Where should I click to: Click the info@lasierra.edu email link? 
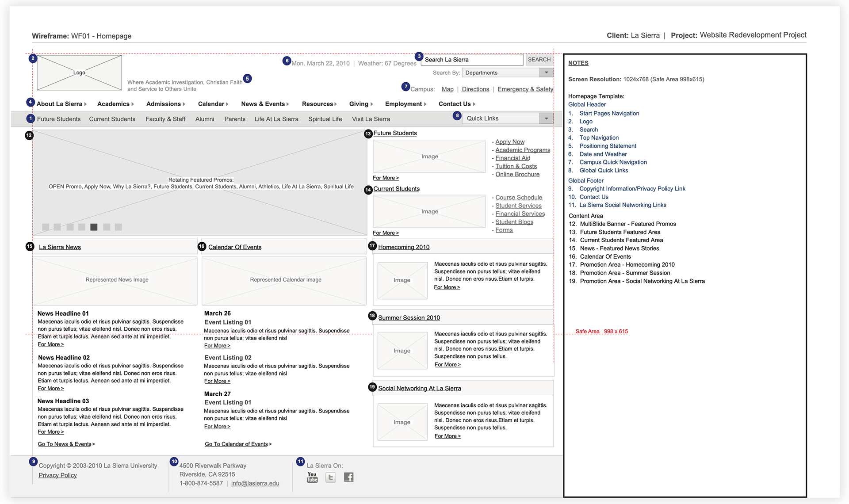(x=255, y=484)
